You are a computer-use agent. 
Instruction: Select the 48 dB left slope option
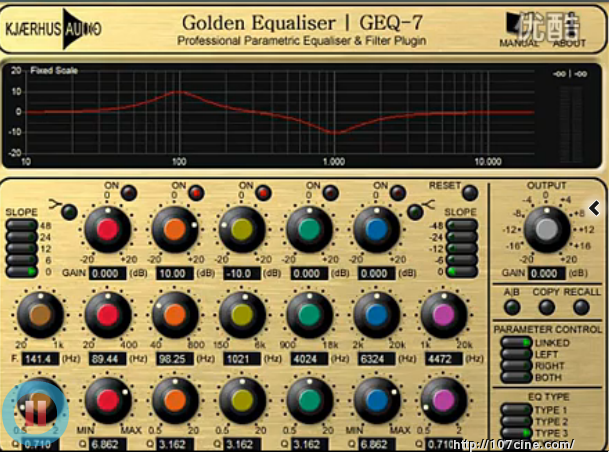click(21, 226)
